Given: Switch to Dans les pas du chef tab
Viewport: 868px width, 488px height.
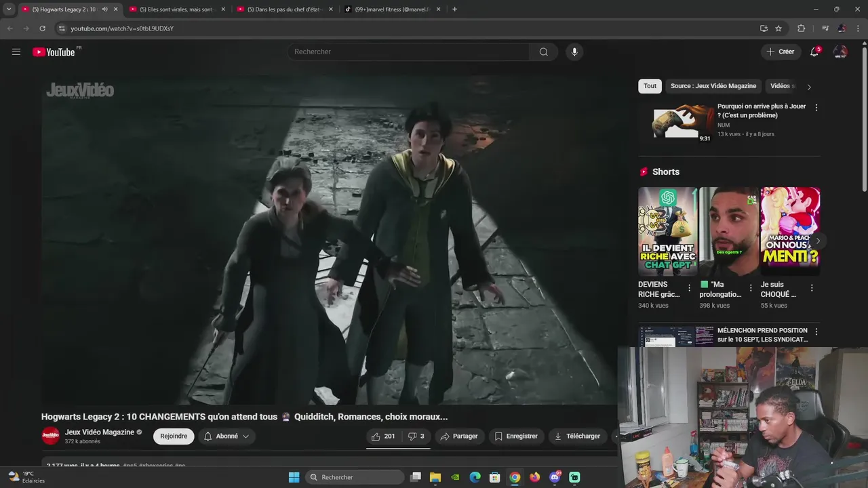Looking at the screenshot, I should point(283,9).
